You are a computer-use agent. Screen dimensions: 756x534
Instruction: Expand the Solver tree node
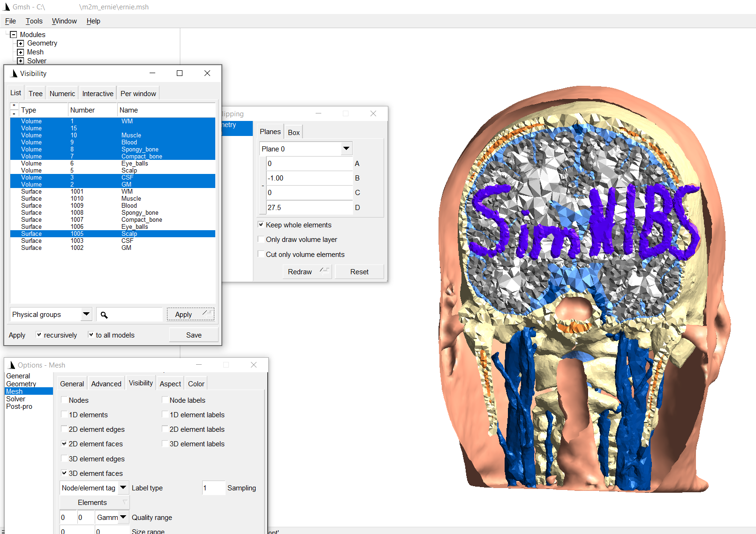click(20, 61)
